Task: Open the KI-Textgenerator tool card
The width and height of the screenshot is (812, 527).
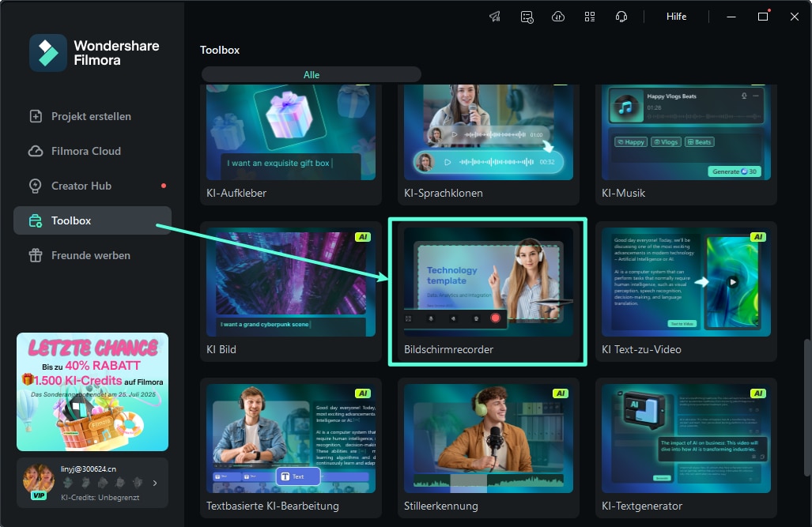Action: (x=686, y=448)
